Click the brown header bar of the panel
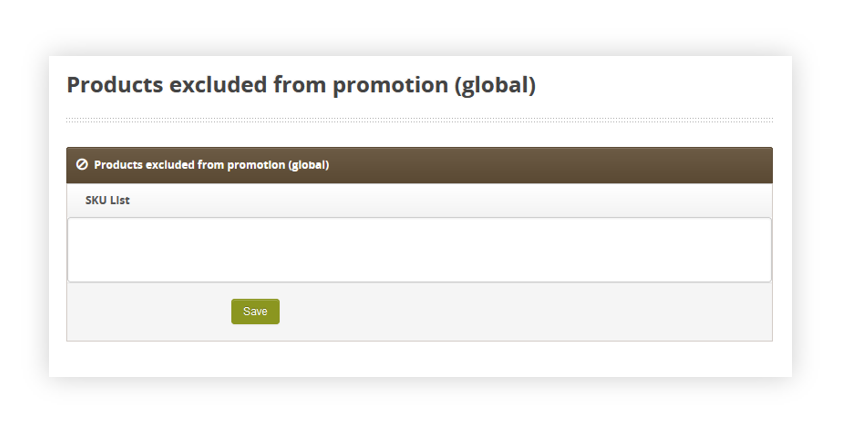The image size is (848, 444). click(419, 165)
